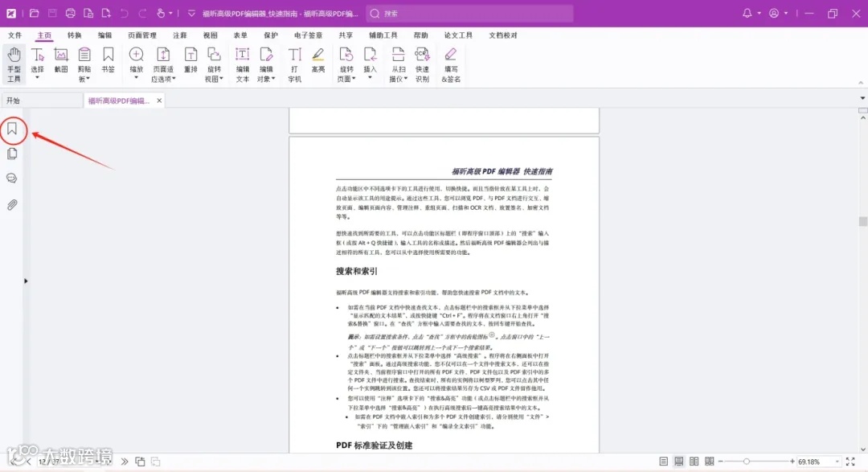Image resolution: width=868 pixels, height=472 pixels.
Task: Open the customize quick access toolbar arrow
Action: point(191,14)
